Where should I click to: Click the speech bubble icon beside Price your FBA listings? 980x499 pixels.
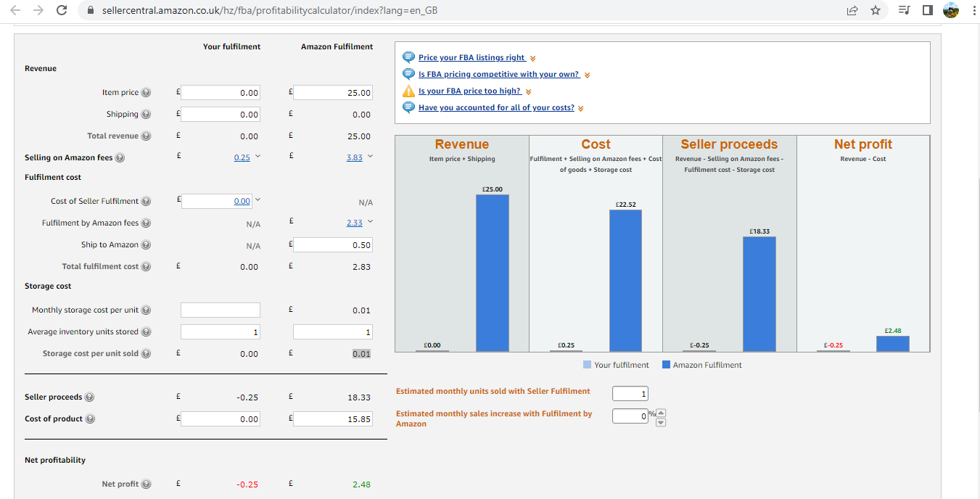409,57
